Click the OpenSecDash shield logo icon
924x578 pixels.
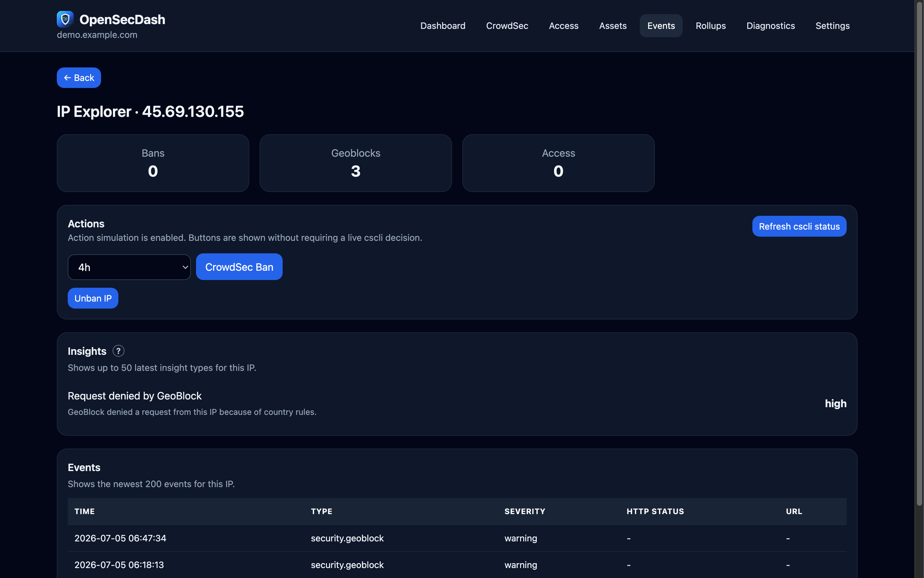tap(65, 19)
